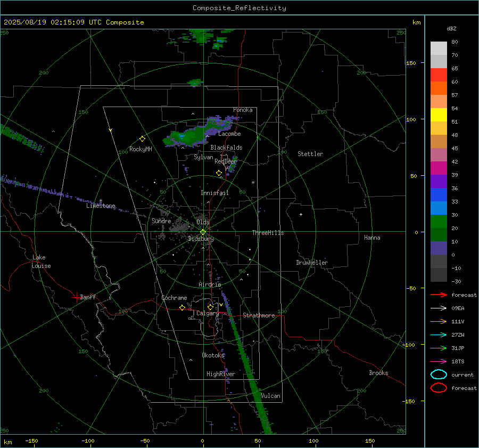479x448 pixels.
Task: Click the asterisk marker above Limestone
Action: point(101,201)
